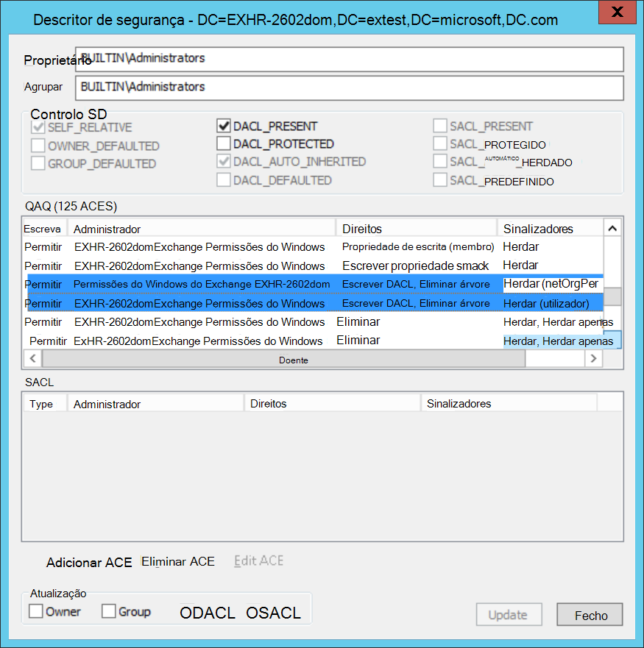Click the DACL vertical scrollbar thumb

pos(612,296)
